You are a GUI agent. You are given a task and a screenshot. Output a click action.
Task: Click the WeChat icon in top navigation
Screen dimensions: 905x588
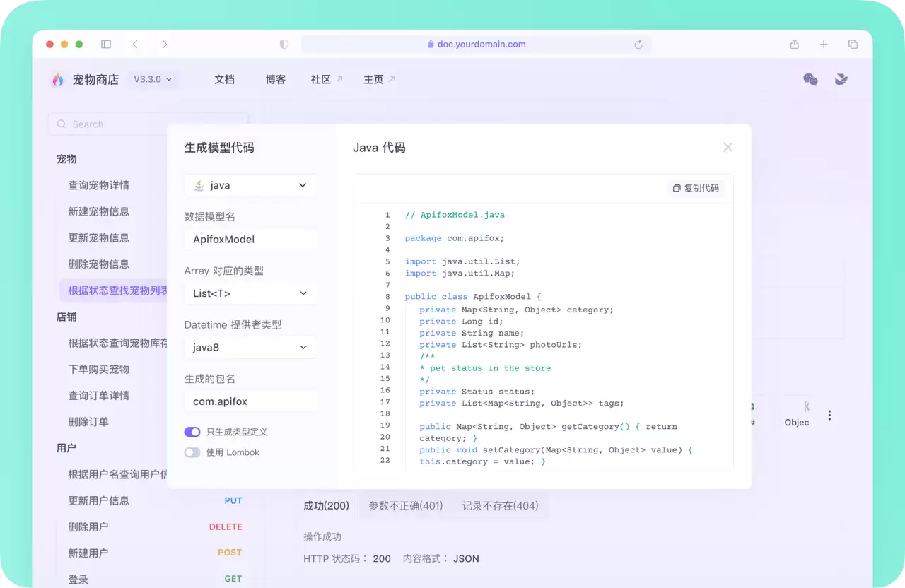click(x=810, y=79)
